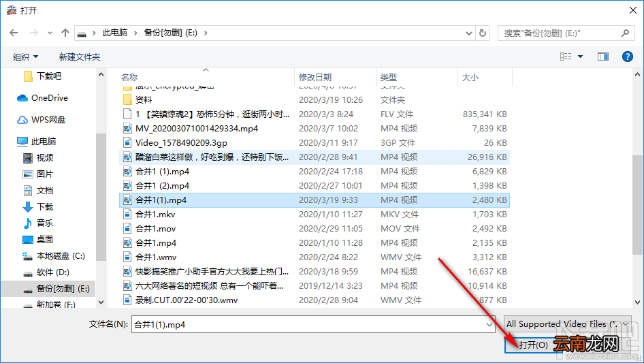Sort files by 类型 column
The image size is (644, 363).
(389, 77)
